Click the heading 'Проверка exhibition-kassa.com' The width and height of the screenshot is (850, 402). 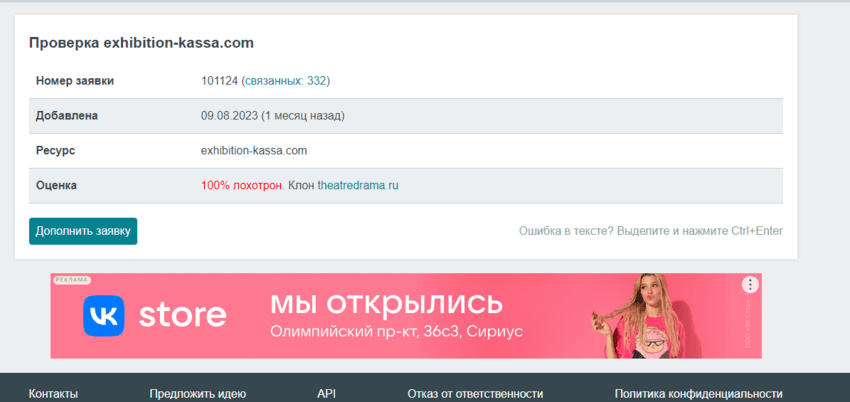click(x=141, y=43)
